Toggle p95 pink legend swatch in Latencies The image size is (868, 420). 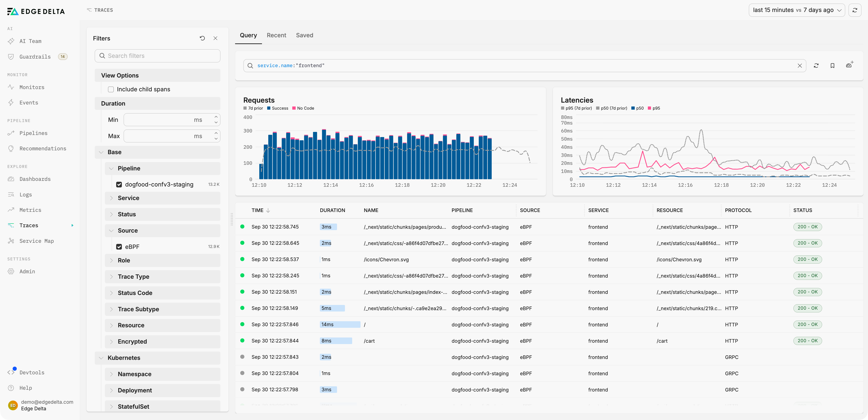pyautogui.click(x=649, y=108)
